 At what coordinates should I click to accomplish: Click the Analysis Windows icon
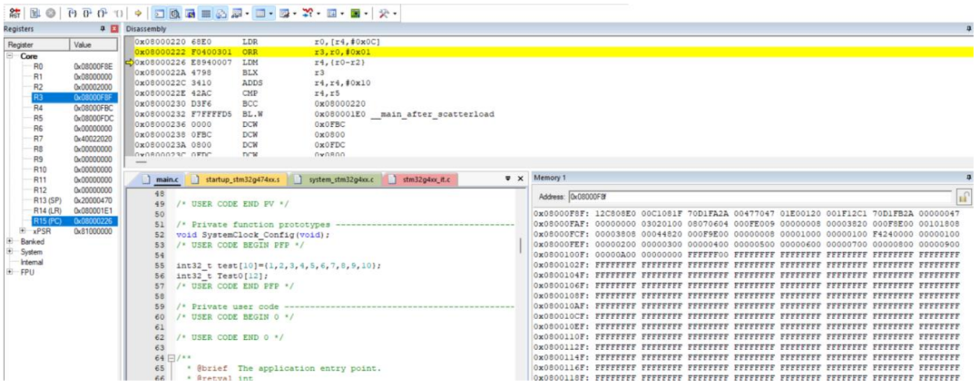tap(308, 13)
